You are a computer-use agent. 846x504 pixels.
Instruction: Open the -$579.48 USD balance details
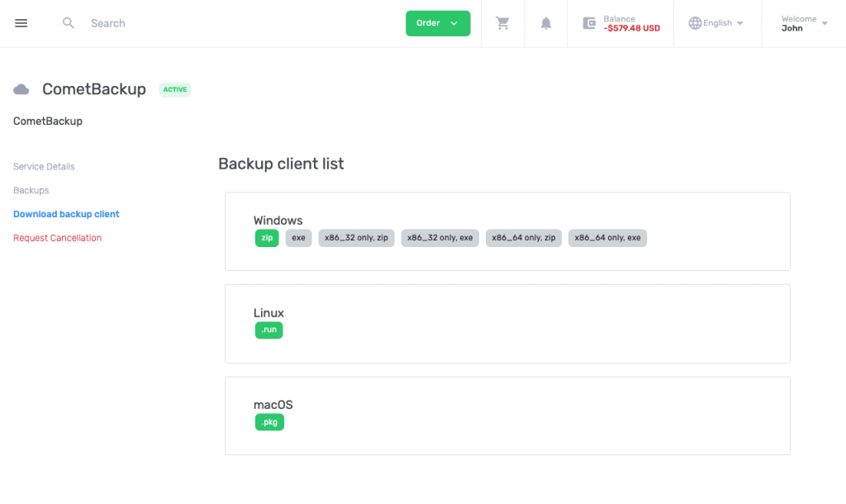click(x=631, y=28)
